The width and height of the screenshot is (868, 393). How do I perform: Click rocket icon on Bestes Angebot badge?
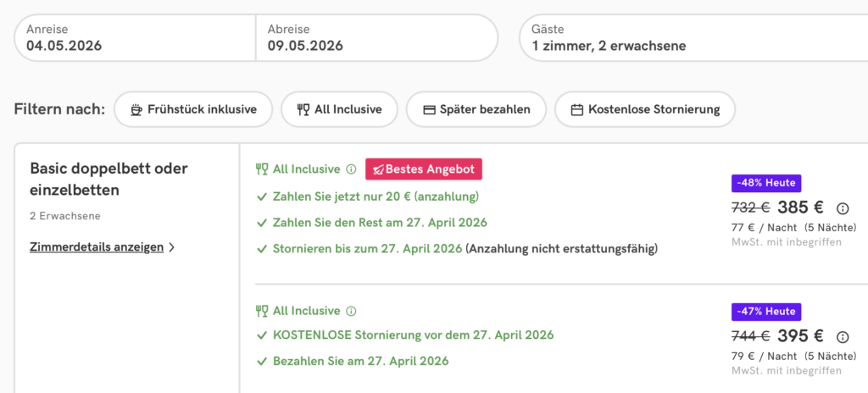coord(378,169)
